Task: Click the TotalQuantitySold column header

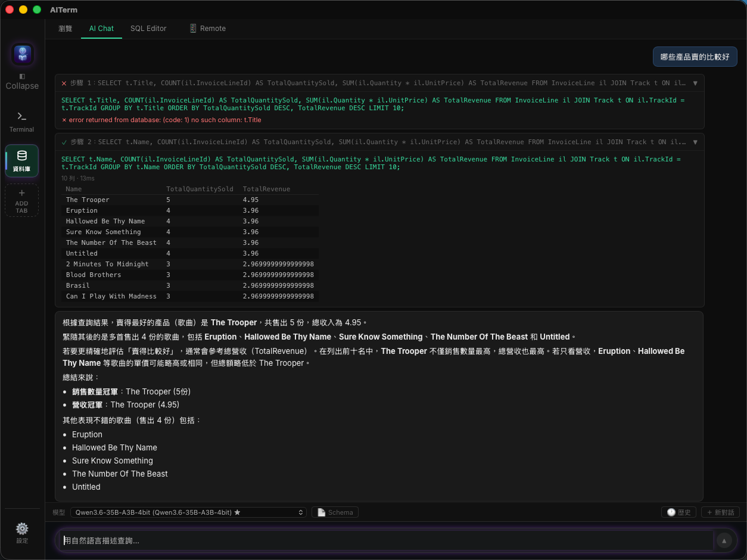Action: (x=200, y=189)
